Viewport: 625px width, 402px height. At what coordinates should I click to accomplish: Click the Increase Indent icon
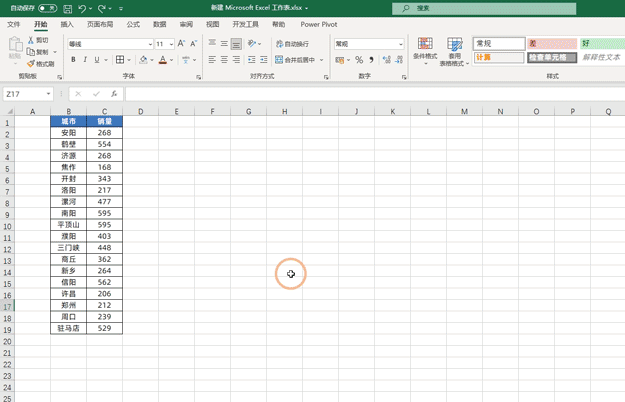264,60
